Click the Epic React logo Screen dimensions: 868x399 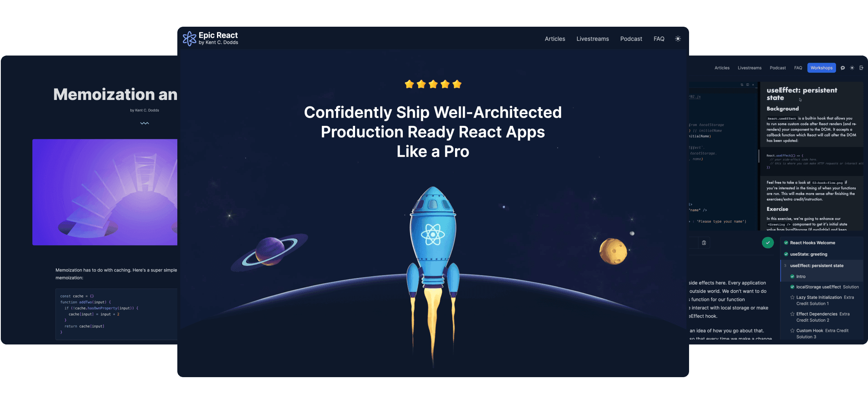pos(210,38)
